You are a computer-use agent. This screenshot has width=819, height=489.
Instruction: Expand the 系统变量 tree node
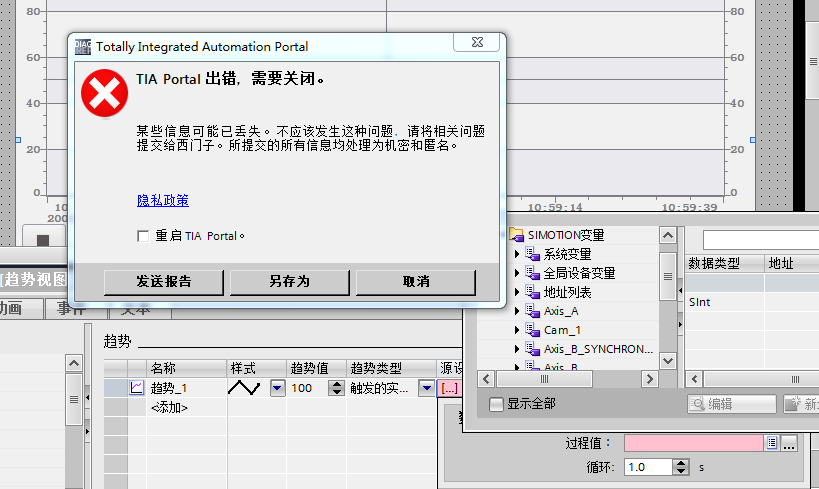point(517,254)
